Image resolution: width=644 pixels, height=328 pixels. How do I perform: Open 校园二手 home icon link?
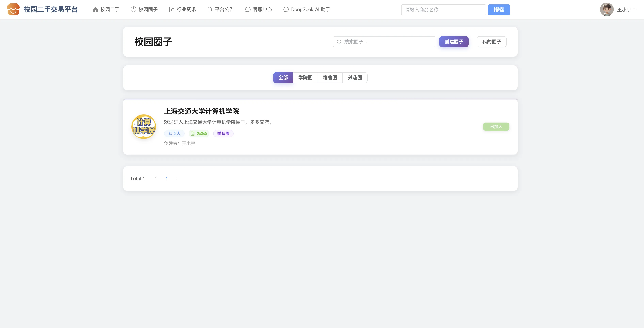[x=95, y=10]
